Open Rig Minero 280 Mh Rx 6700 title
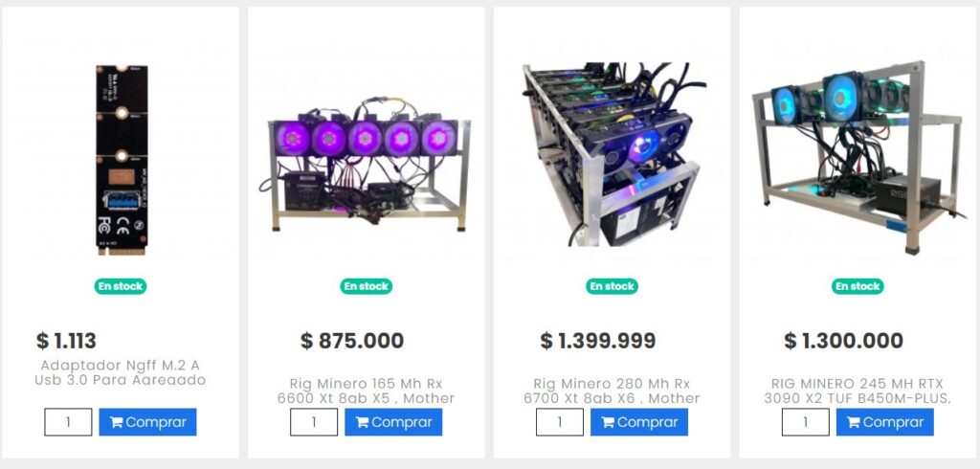 (612, 391)
